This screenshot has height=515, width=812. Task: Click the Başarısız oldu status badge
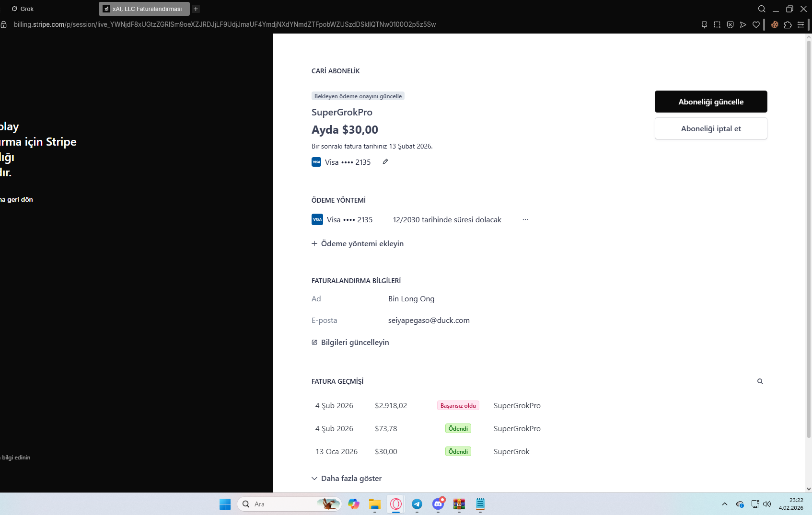tap(458, 405)
